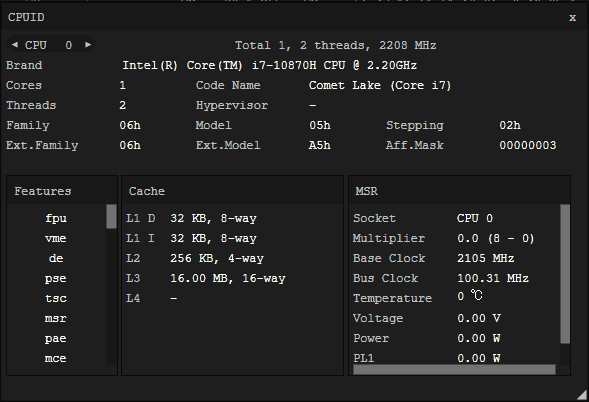589x402 pixels.
Task: Select the fpu feature entry
Action: click(56, 219)
